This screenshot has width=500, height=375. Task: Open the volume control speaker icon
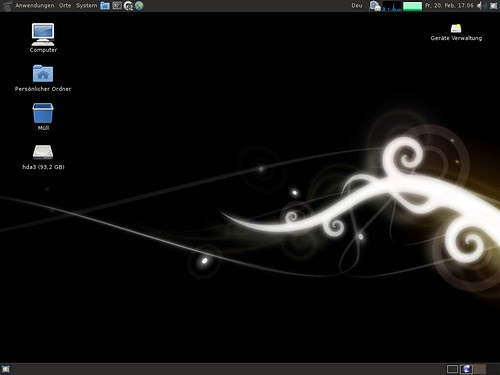pos(481,6)
